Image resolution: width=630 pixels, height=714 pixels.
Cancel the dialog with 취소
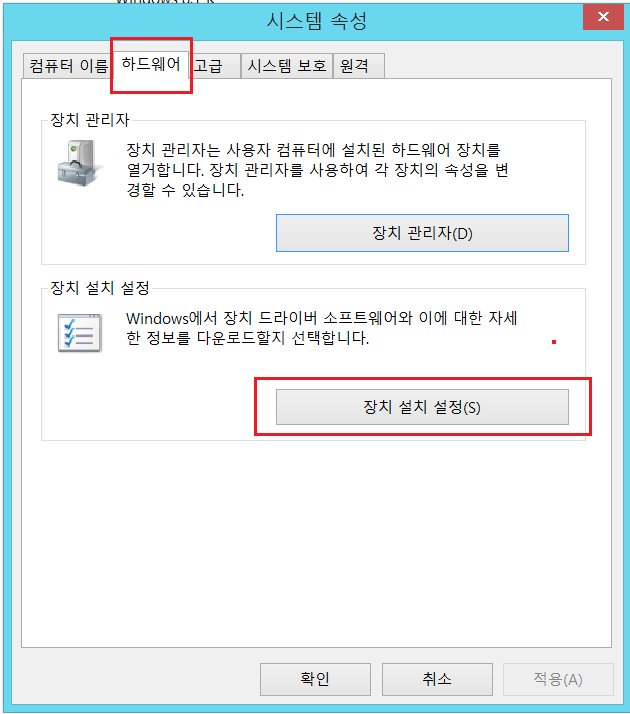click(437, 679)
